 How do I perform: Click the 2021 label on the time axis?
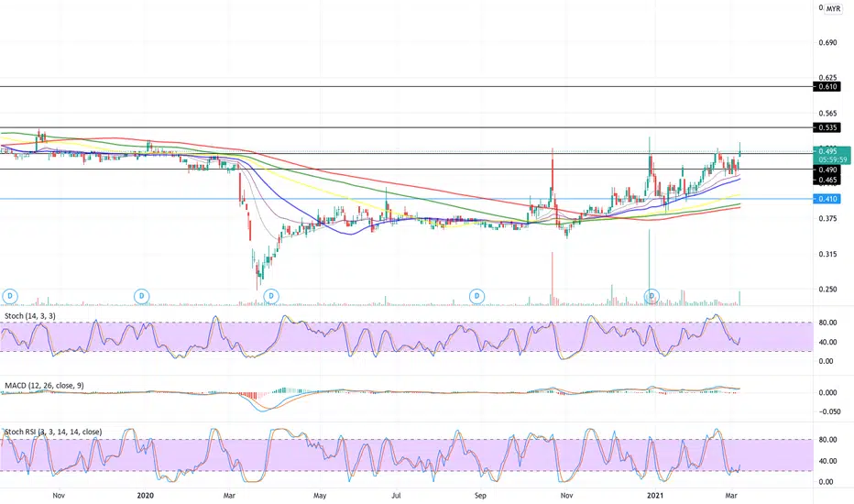(655, 495)
